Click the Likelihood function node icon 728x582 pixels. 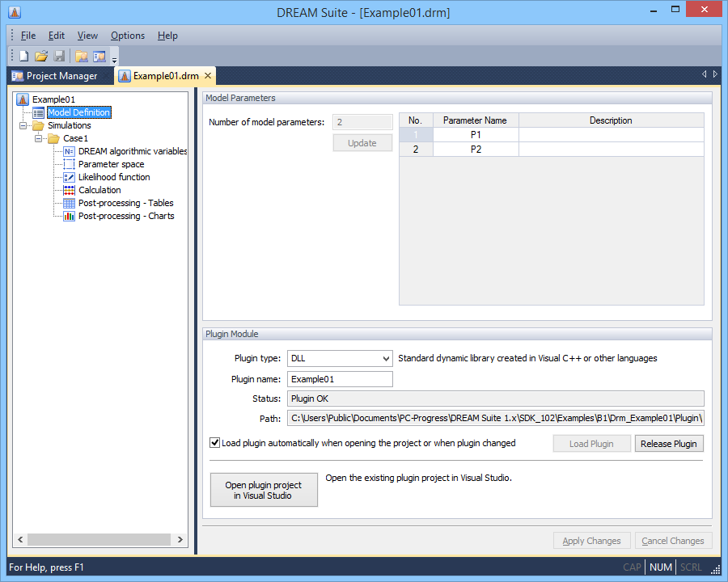pos(70,177)
